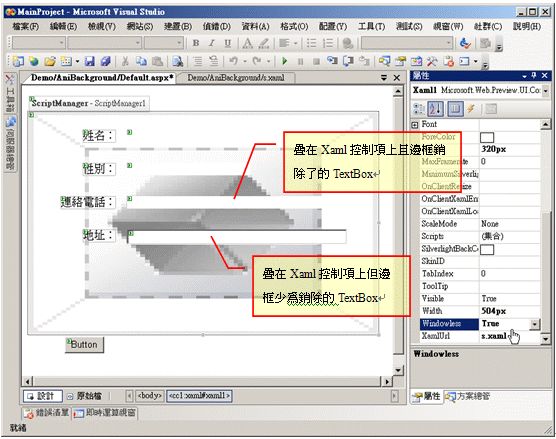556x439 pixels.
Task: Click the Button control in designer
Action: pos(84,345)
